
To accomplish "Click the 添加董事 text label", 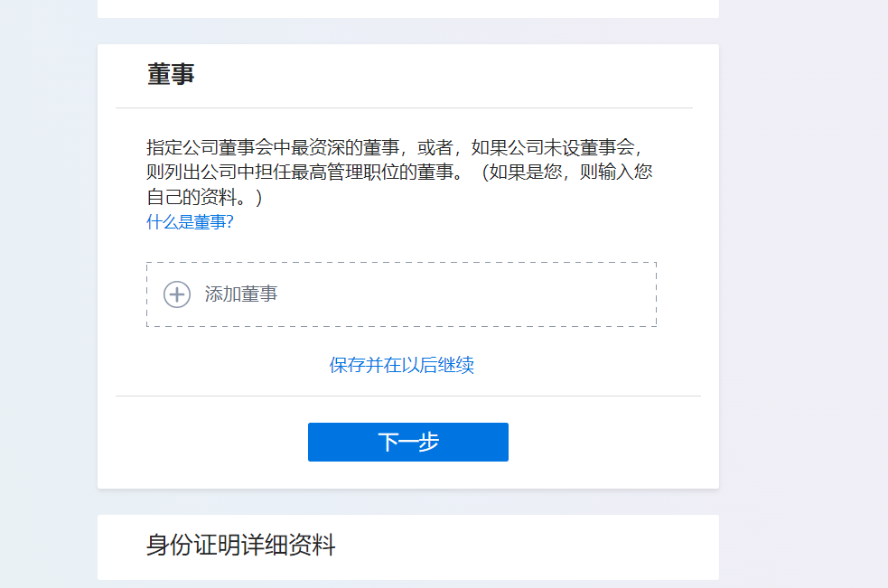I will [241, 294].
